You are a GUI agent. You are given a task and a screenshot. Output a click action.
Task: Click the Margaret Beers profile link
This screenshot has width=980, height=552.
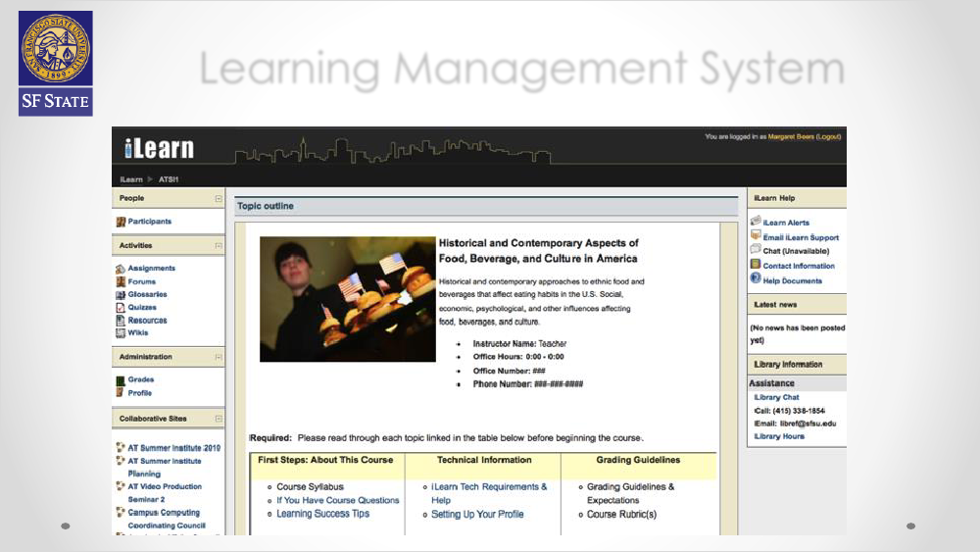point(791,136)
